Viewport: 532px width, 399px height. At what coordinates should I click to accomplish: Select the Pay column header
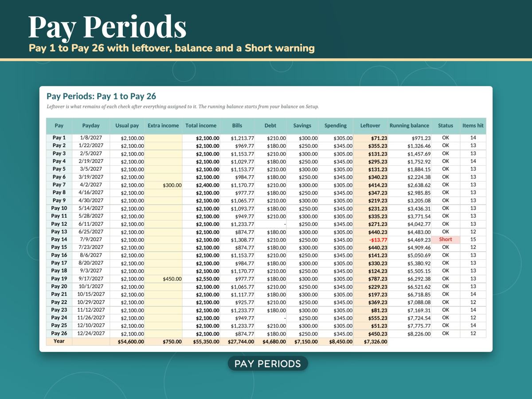coord(59,125)
